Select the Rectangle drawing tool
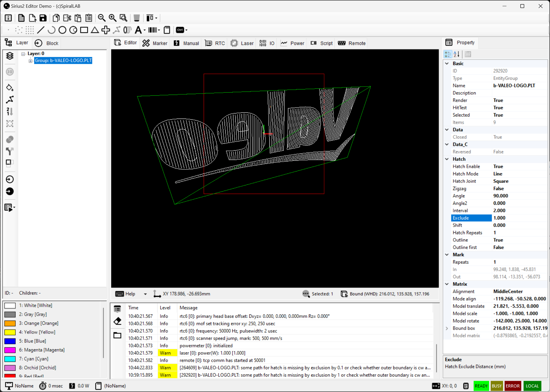The height and width of the screenshot is (392, 550). (x=84, y=30)
